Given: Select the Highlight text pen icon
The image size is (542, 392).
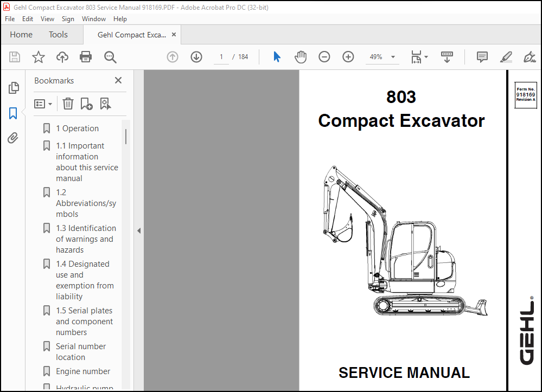Looking at the screenshot, I should [506, 57].
